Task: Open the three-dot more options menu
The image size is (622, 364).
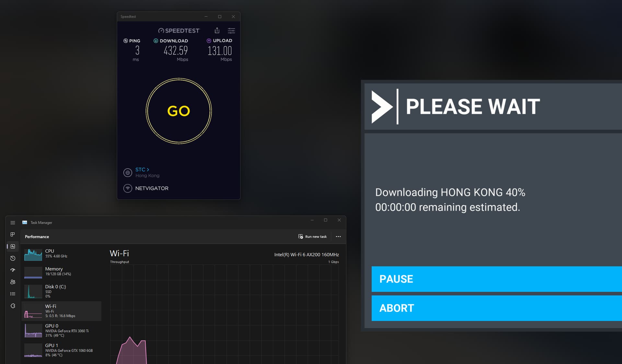Action: pos(338,237)
